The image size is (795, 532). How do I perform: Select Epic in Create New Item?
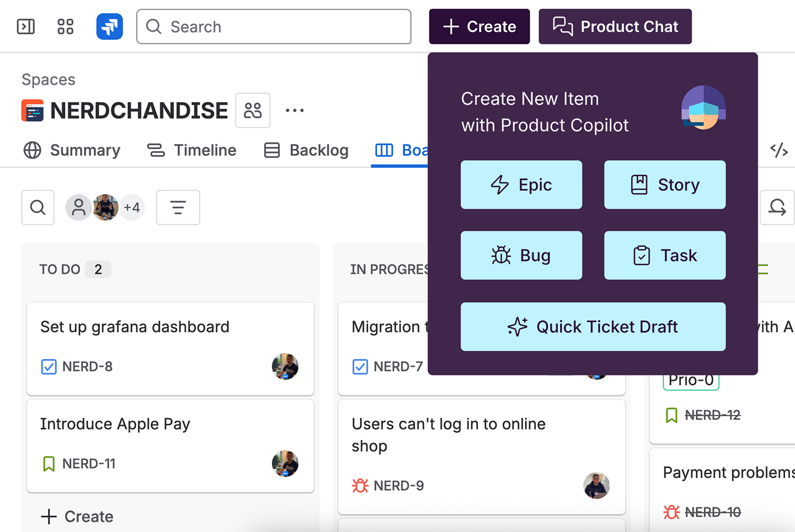(x=521, y=185)
